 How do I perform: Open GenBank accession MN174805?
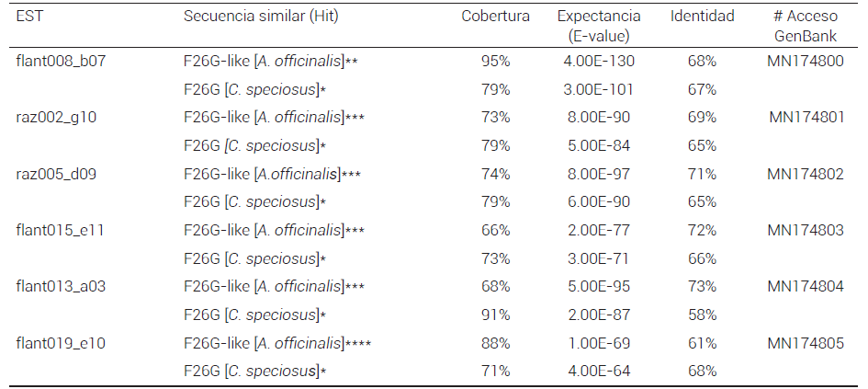point(806,343)
